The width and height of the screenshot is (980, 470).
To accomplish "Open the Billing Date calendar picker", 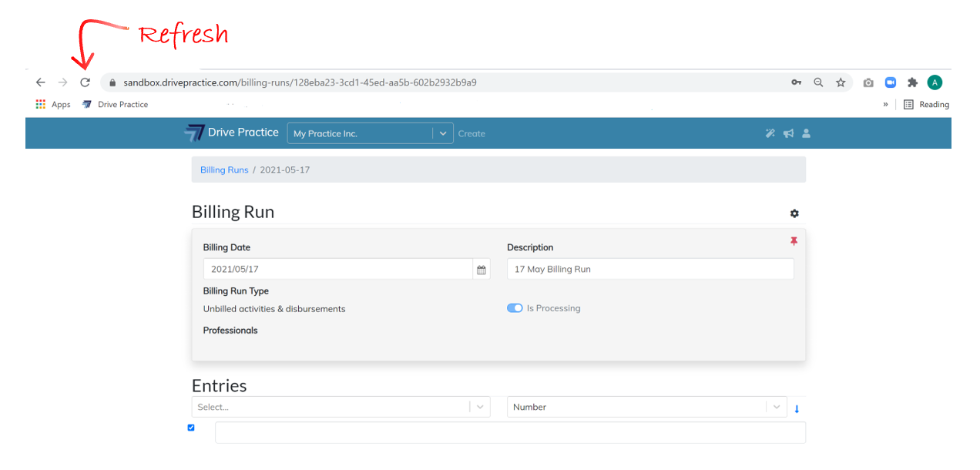I will 482,270.
